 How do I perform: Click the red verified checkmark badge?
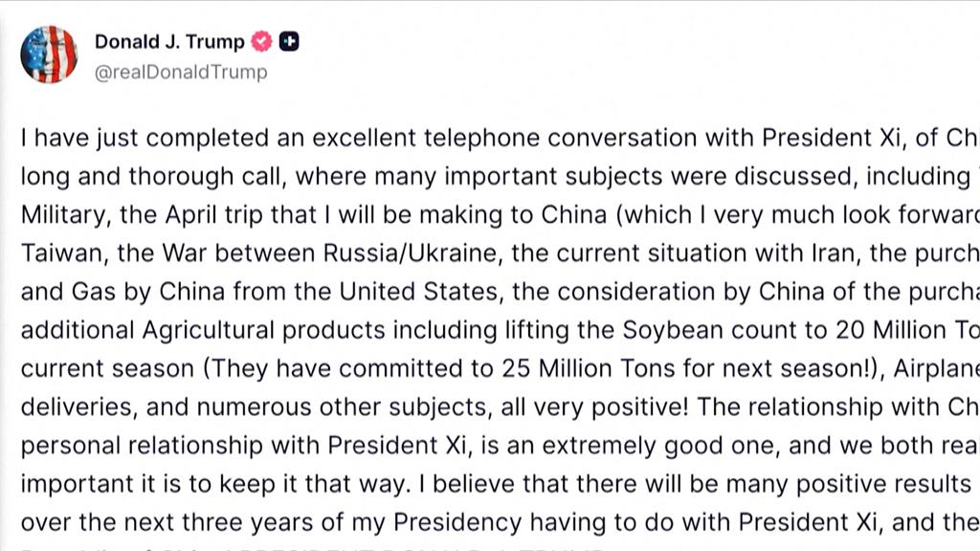coord(262,41)
